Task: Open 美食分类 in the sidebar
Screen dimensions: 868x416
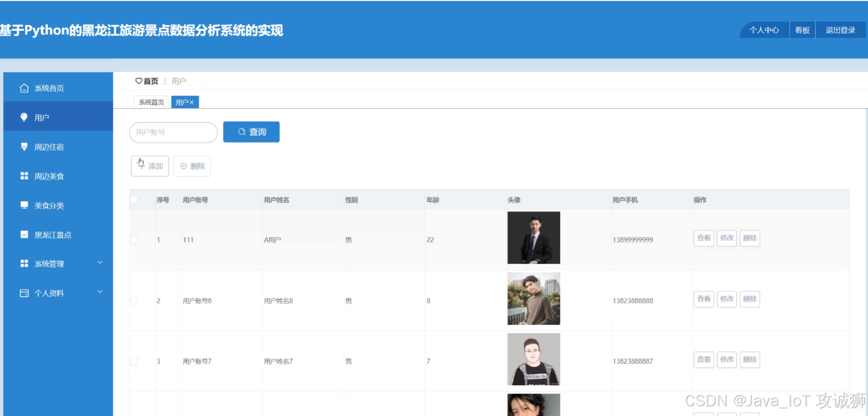Action: point(58,205)
